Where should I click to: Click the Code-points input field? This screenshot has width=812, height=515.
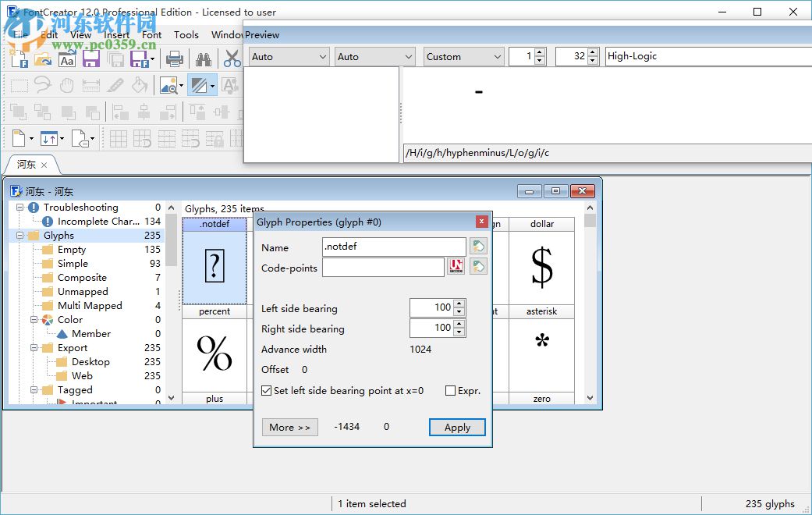[x=383, y=268]
